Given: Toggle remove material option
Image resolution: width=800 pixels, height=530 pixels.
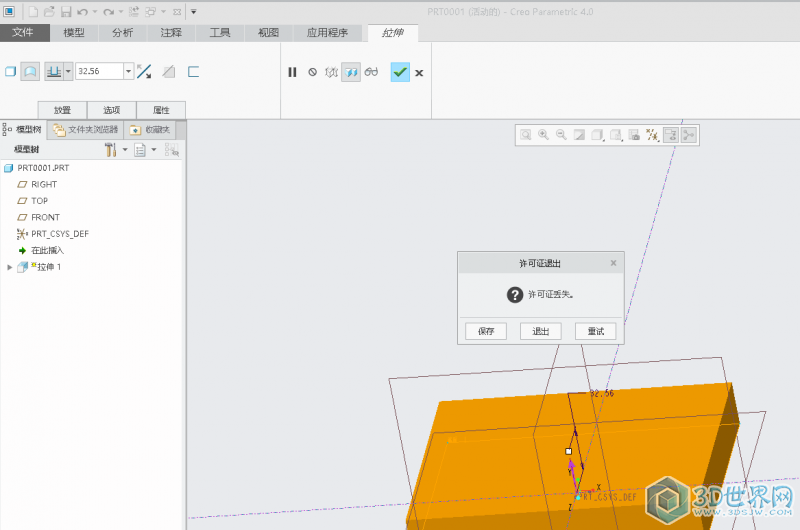Looking at the screenshot, I should coord(169,71).
